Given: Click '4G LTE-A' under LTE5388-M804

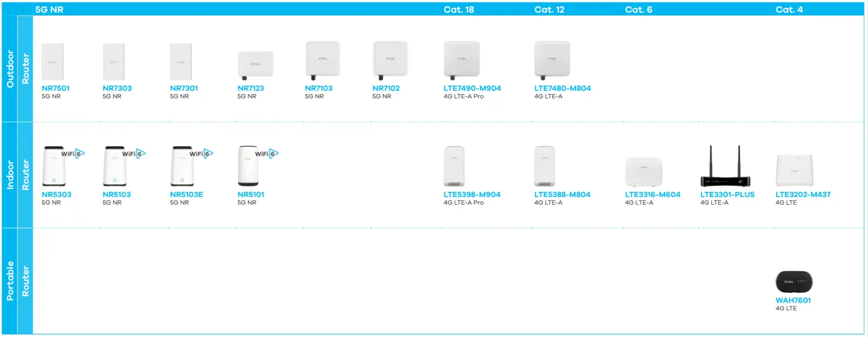Looking at the screenshot, I should [549, 203].
